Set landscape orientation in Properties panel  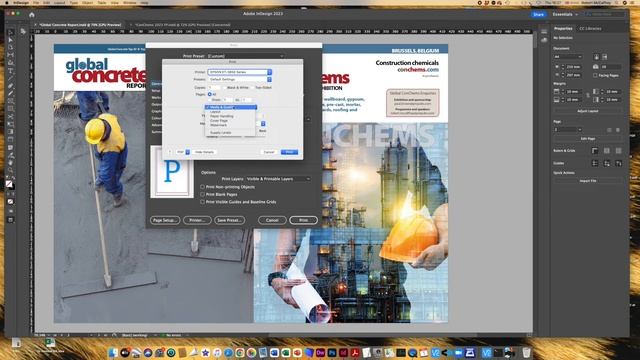click(x=604, y=57)
